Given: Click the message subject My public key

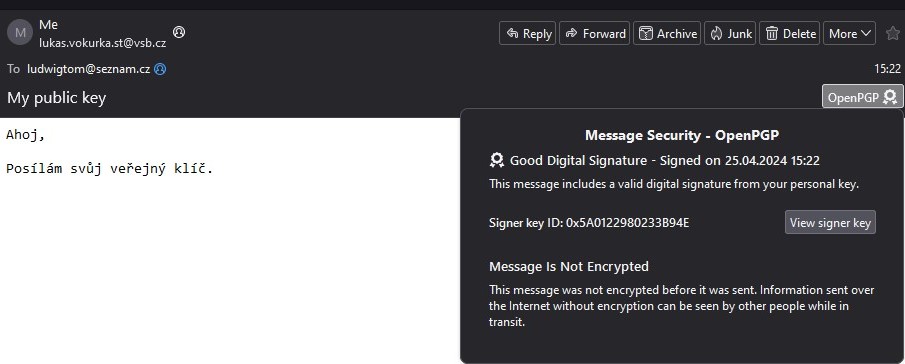Looking at the screenshot, I should (57, 97).
